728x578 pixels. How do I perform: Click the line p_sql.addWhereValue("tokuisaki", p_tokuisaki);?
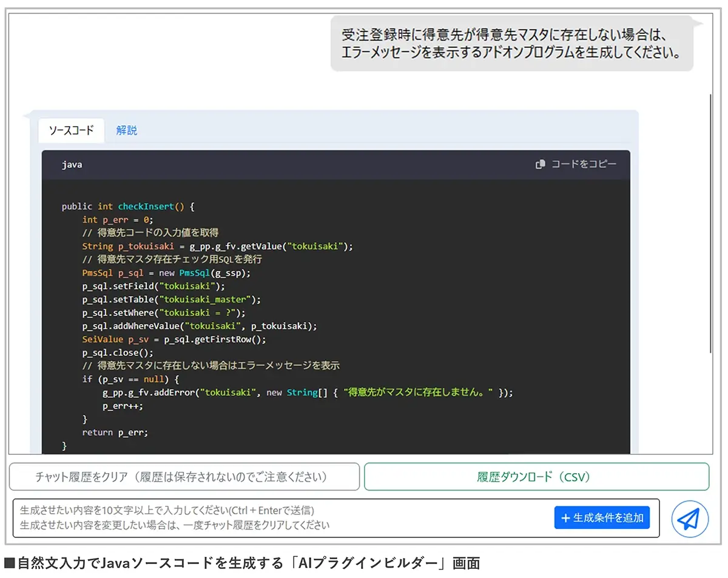(200, 326)
